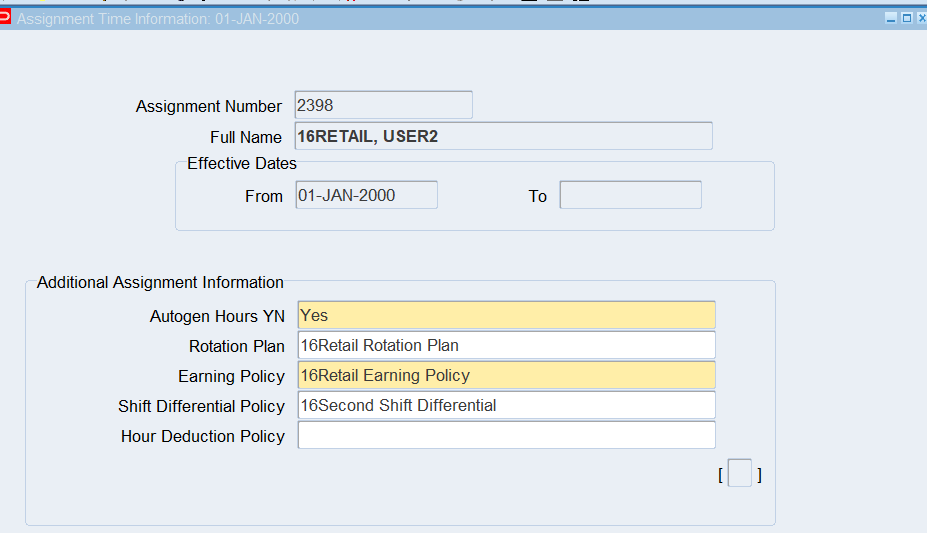Click the Effective Dates From field

366,195
